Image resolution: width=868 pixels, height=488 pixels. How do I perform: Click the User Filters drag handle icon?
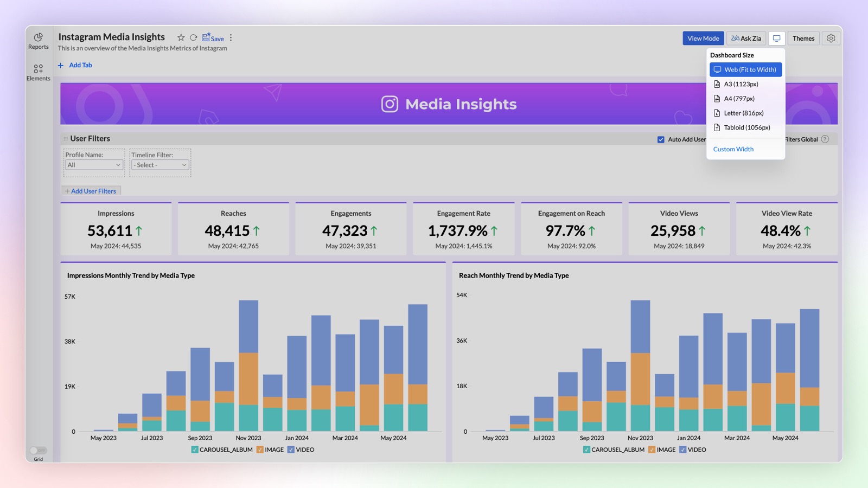point(66,139)
